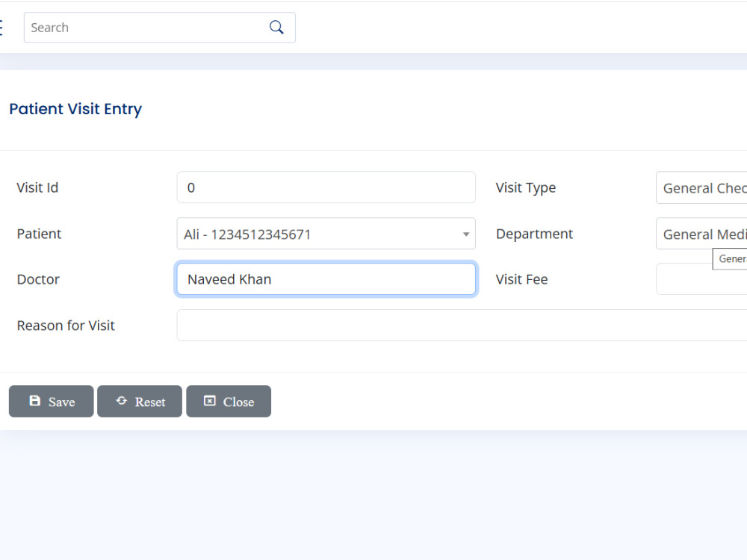Click the Reason for Visit field
Viewport: 747px width, 560px height.
462,326
